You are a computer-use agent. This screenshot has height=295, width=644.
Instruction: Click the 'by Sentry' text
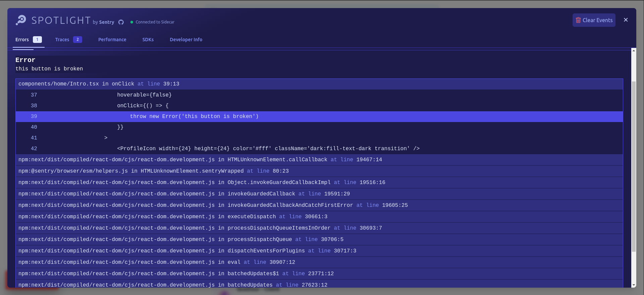(x=103, y=22)
